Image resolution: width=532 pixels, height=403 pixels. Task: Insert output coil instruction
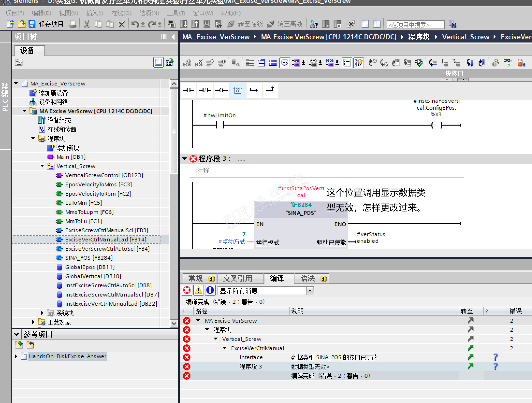click(x=221, y=90)
